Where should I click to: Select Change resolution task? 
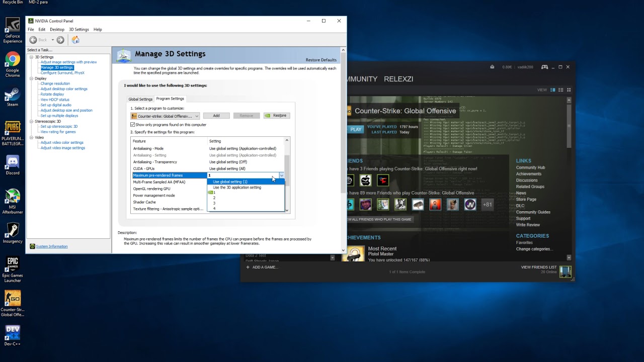pyautogui.click(x=55, y=83)
